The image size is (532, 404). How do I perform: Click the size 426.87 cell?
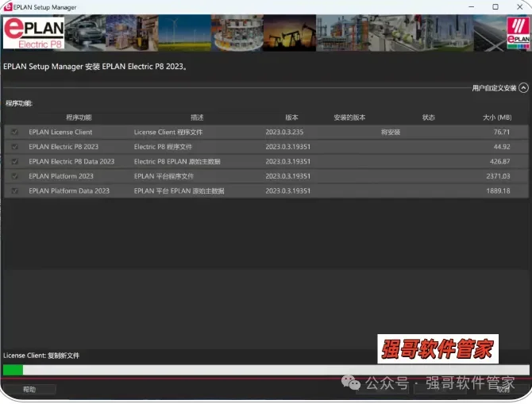click(x=499, y=161)
